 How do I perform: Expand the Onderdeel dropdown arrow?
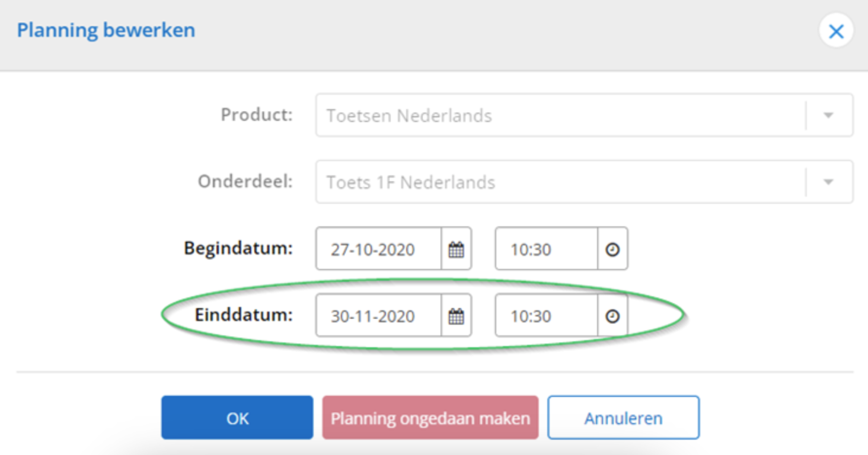[829, 182]
